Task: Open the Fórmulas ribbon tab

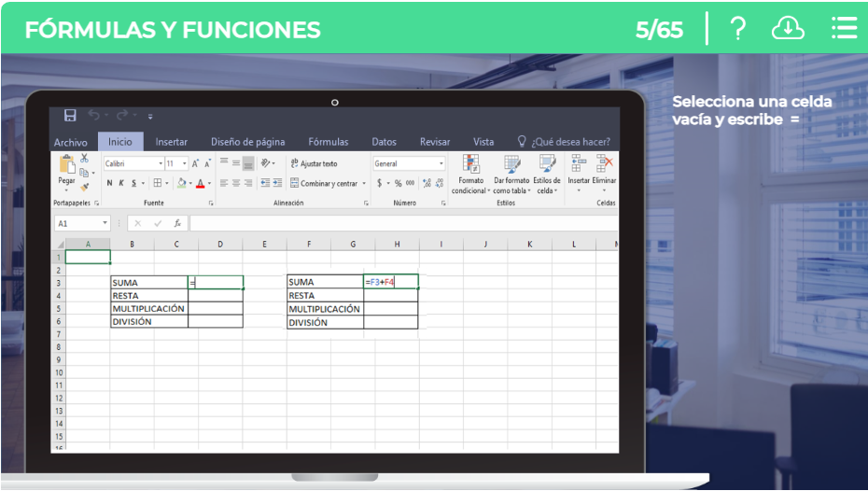Action: coord(328,142)
